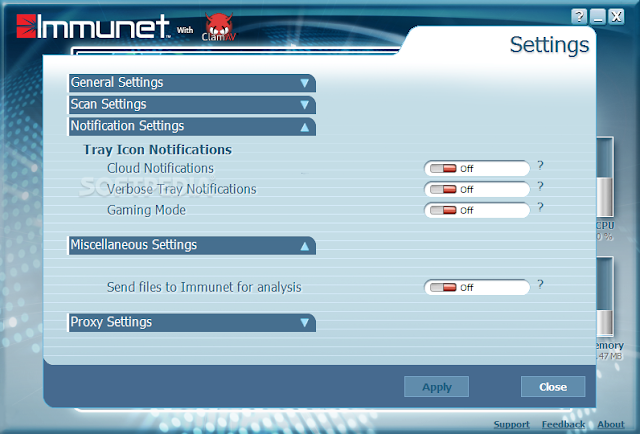This screenshot has height=434, width=640.
Task: Click the Verbose Tray Notifications label
Action: [x=182, y=189]
